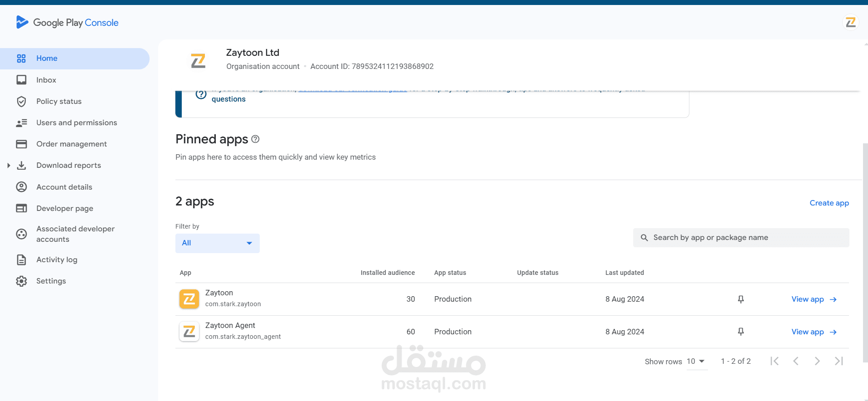Click the installed audience value 60
The width and height of the screenshot is (868, 401).
(x=411, y=332)
